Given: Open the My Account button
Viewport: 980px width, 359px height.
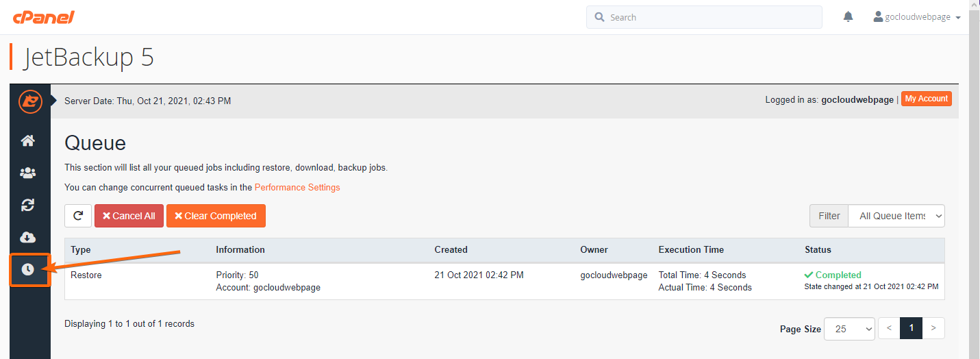Looking at the screenshot, I should [x=927, y=99].
